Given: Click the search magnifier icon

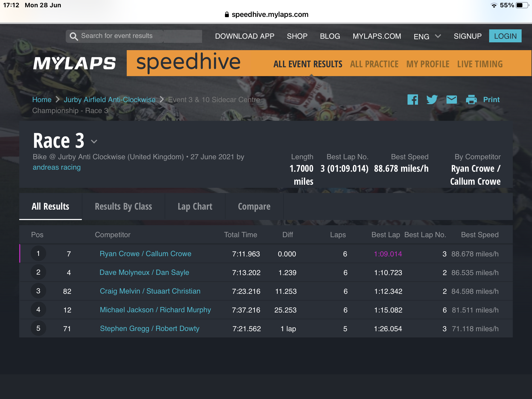Looking at the screenshot, I should pyautogui.click(x=74, y=36).
